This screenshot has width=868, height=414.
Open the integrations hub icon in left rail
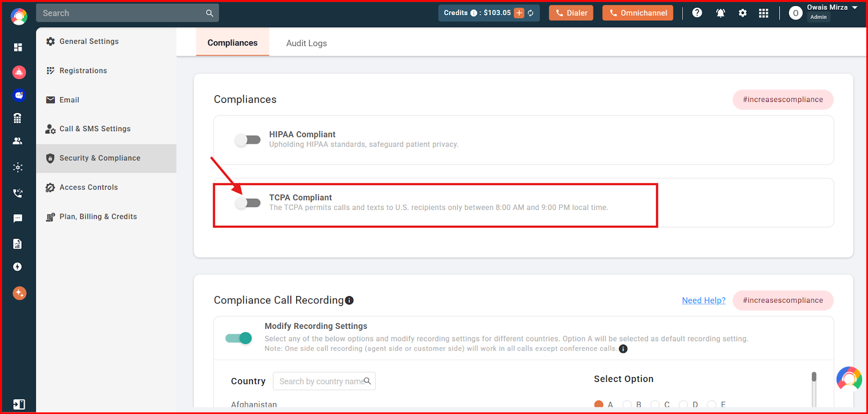point(18,167)
